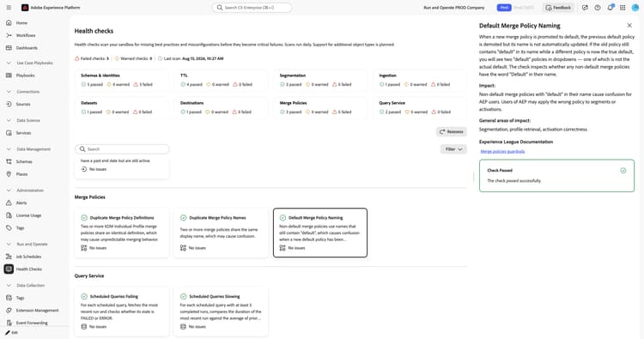Open Workflows in sidebar
The width and height of the screenshot is (644, 339).
pos(26,35)
